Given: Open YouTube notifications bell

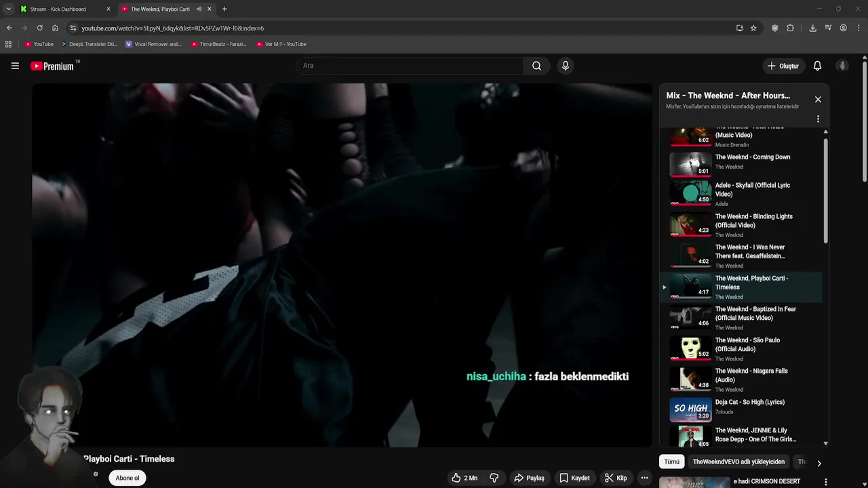Looking at the screenshot, I should click(817, 66).
